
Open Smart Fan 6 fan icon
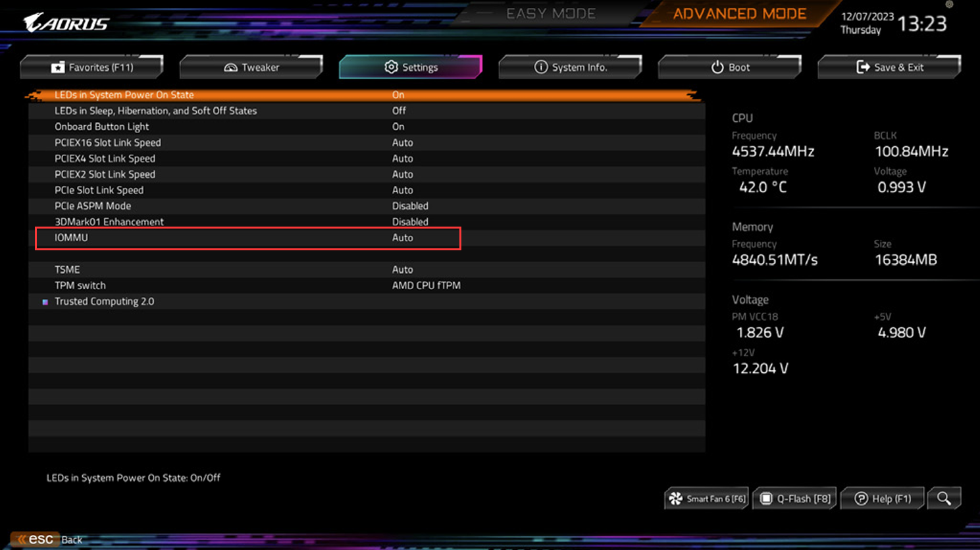675,499
